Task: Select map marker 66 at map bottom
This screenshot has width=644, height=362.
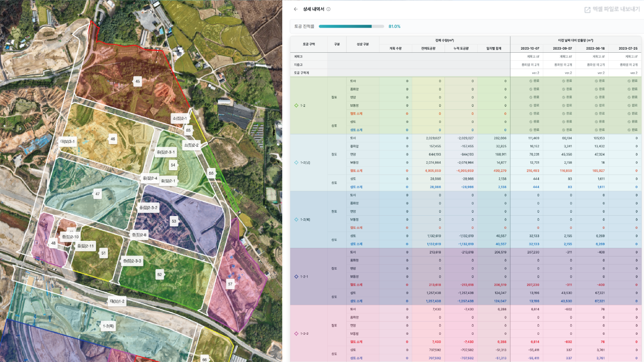Action: [x=204, y=359]
